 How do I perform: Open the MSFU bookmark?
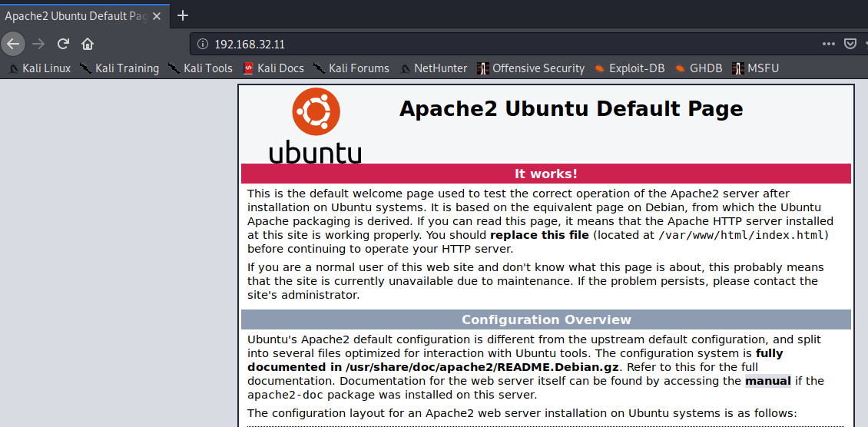pyautogui.click(x=756, y=68)
